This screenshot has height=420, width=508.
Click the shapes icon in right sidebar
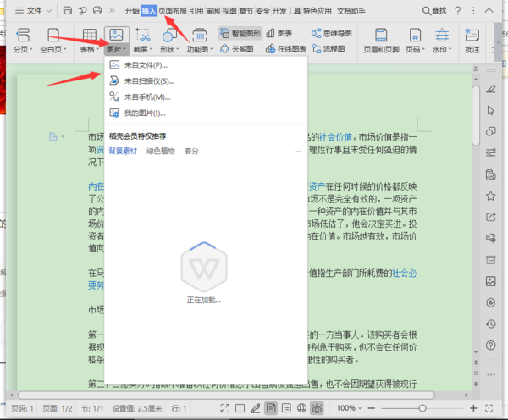click(x=491, y=131)
